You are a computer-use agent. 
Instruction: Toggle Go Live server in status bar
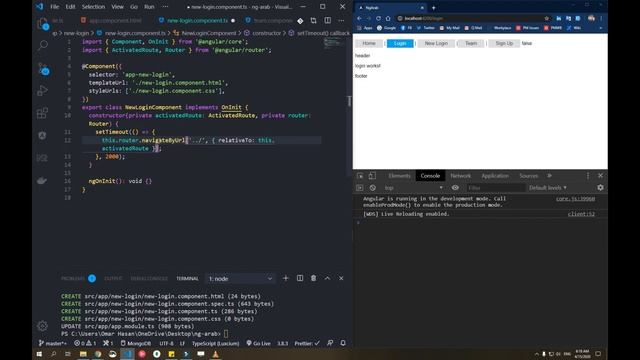click(258, 343)
